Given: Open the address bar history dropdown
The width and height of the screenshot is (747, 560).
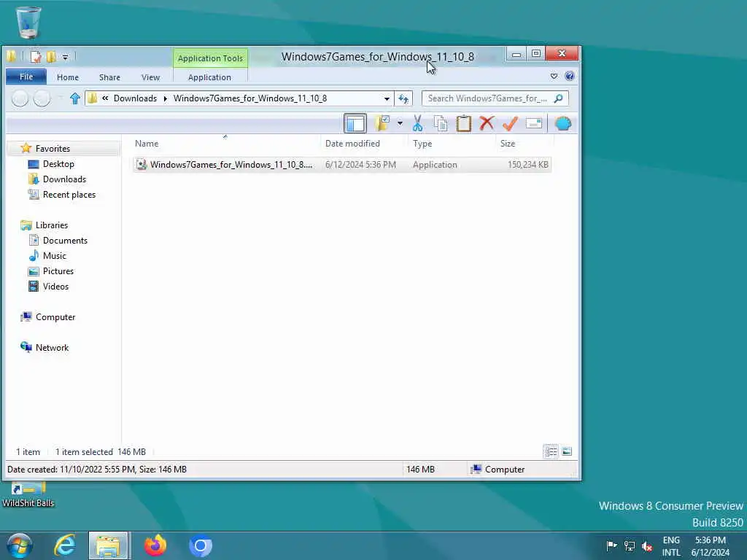Looking at the screenshot, I should pos(387,98).
